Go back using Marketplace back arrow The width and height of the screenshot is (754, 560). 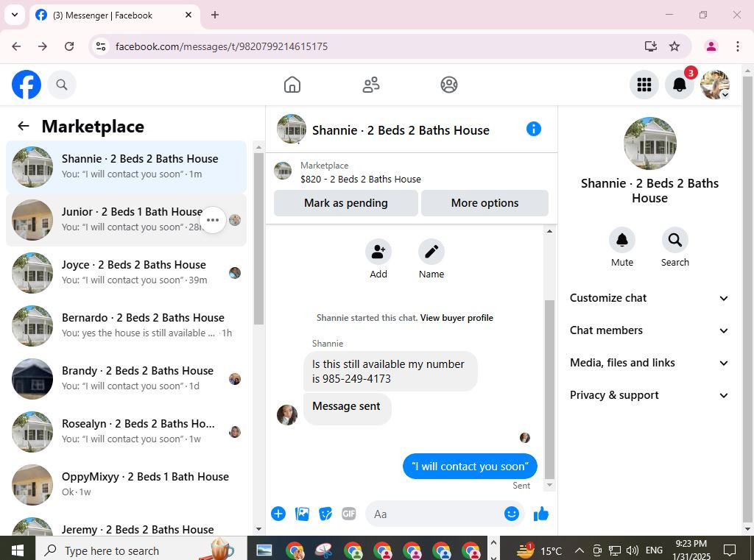pyautogui.click(x=24, y=126)
